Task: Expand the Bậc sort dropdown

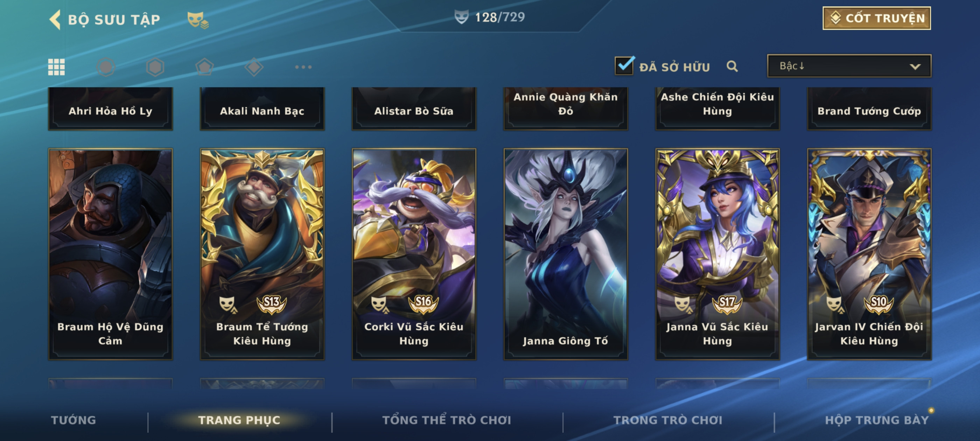Action: [x=849, y=66]
